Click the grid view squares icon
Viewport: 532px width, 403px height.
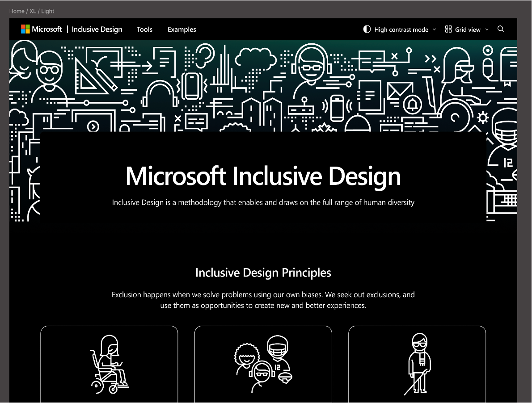click(x=448, y=29)
